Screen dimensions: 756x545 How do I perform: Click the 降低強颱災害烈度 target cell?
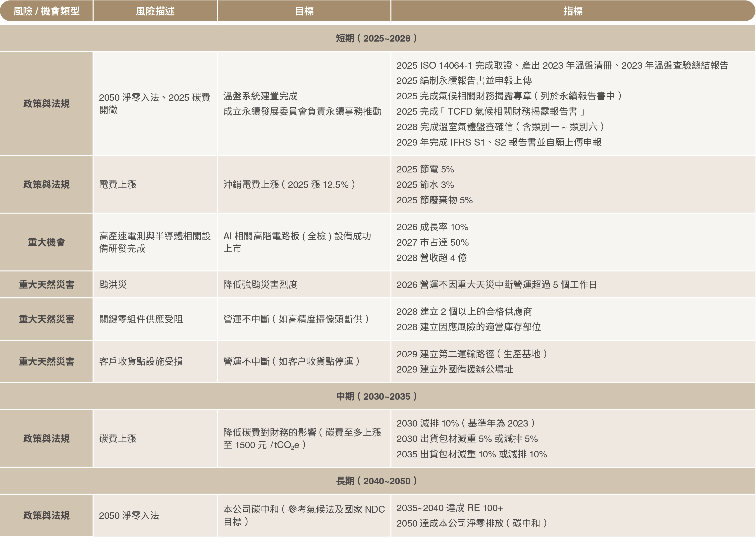point(260,285)
